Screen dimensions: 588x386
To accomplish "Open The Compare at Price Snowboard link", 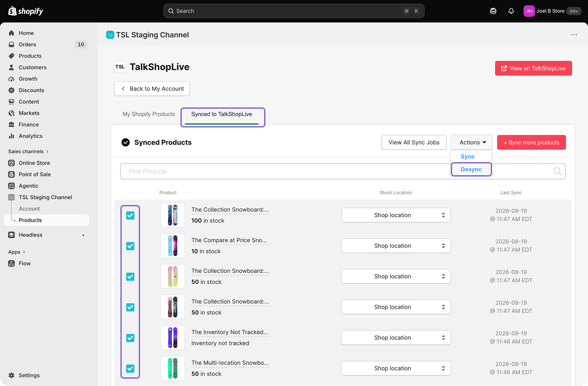I will point(229,240).
